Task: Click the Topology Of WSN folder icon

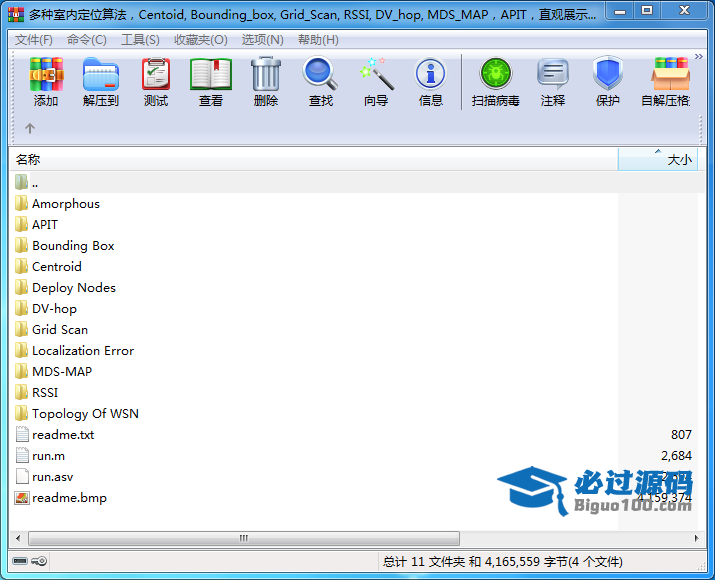Action: [21, 414]
